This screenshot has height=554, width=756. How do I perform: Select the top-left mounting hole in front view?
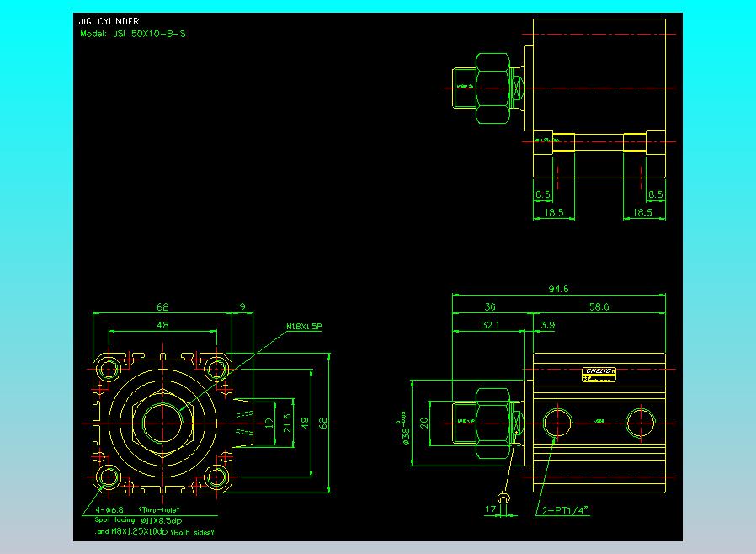tap(109, 368)
